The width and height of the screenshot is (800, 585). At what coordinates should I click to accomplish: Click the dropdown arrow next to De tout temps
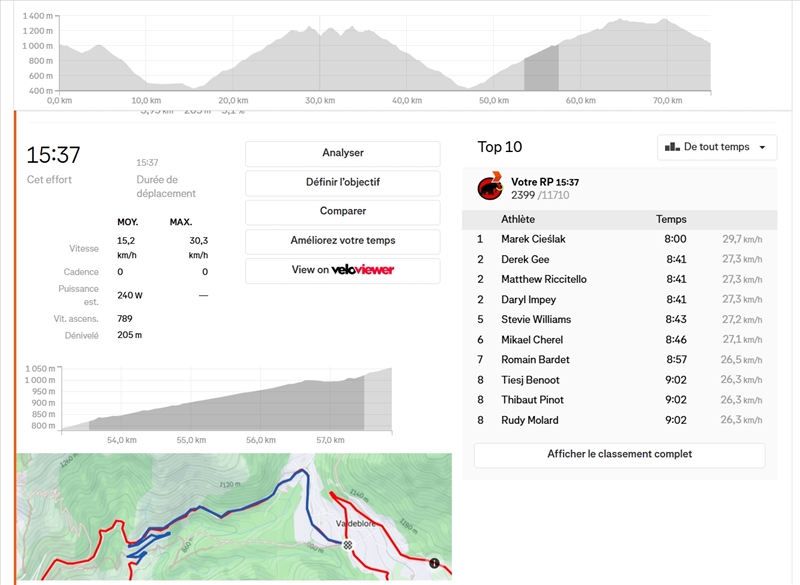pos(763,147)
